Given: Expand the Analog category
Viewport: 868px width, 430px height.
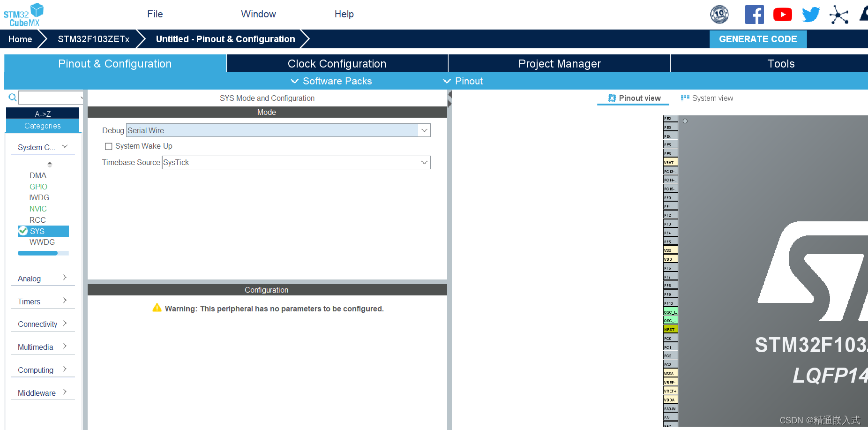Looking at the screenshot, I should 43,279.
